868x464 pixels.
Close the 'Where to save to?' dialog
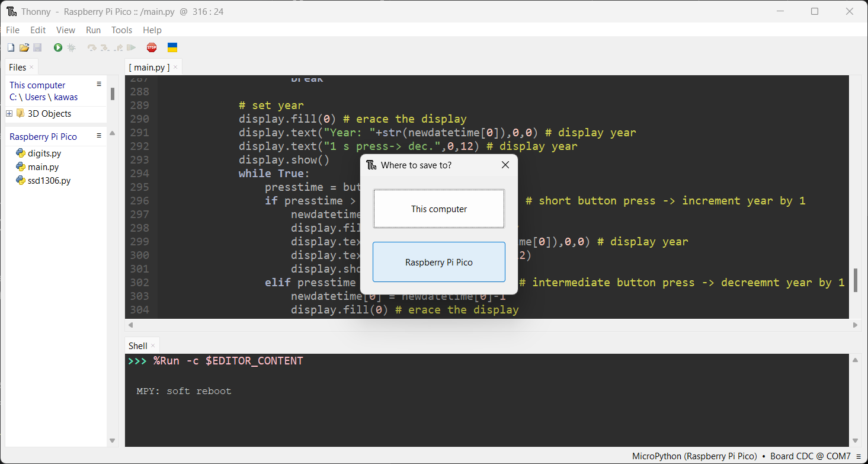click(x=505, y=165)
